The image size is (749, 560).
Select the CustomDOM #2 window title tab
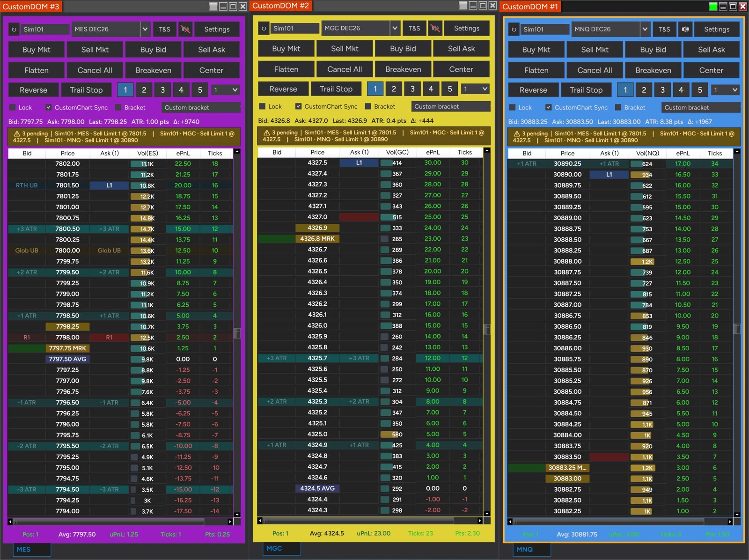(281, 6)
